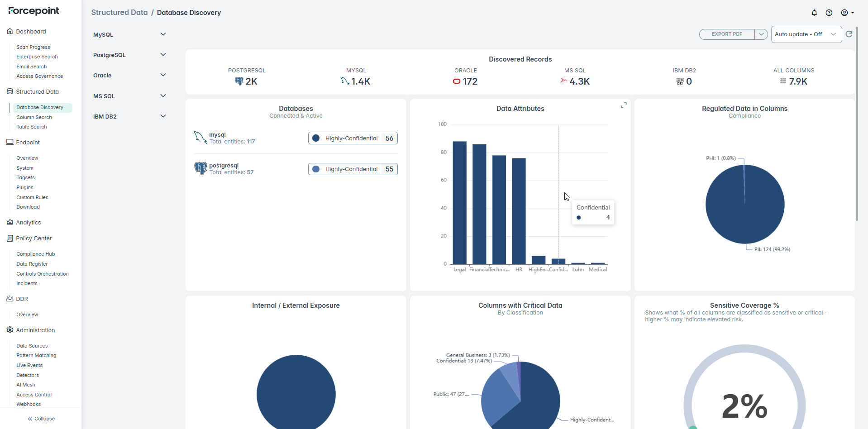Click the EXPORT PDF button
Image resolution: width=868 pixels, height=429 pixels.
(x=727, y=34)
